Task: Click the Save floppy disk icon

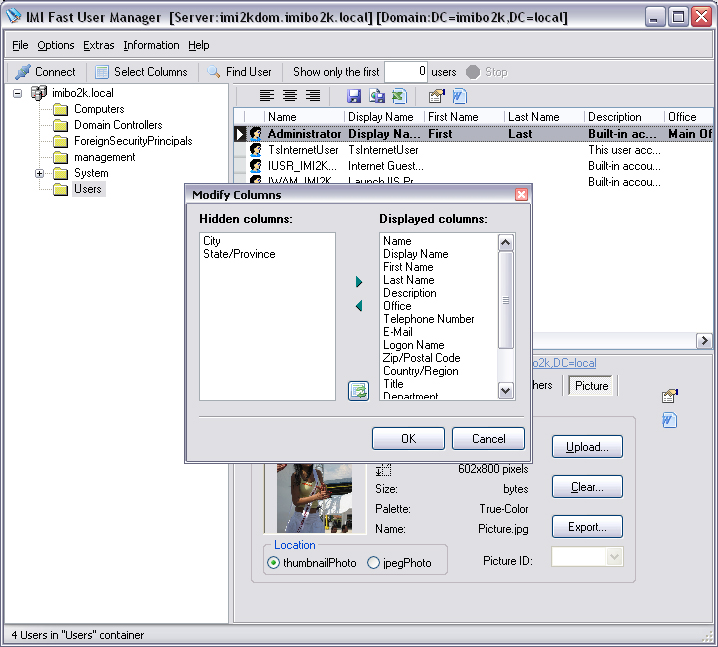Action: tap(354, 96)
